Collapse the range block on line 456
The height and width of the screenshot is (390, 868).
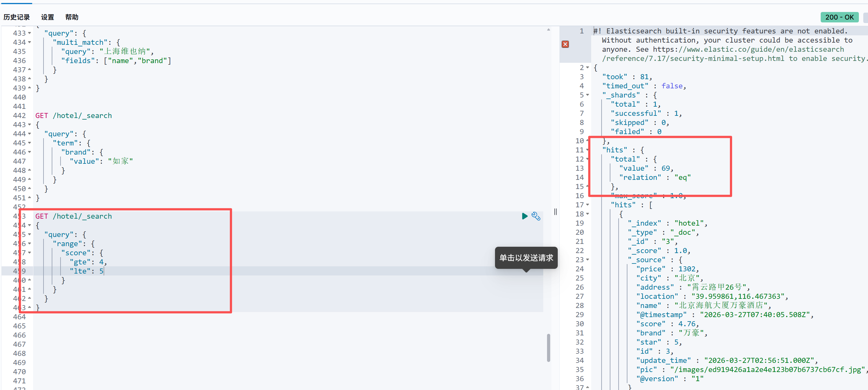pyautogui.click(x=30, y=243)
